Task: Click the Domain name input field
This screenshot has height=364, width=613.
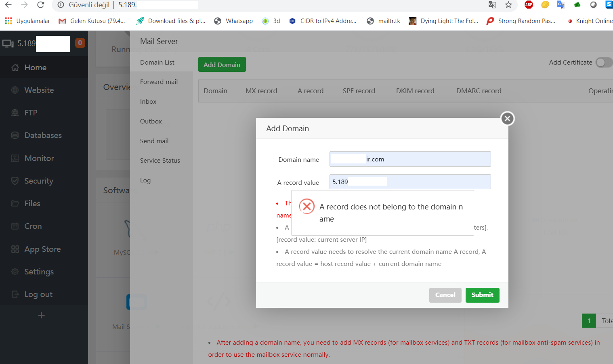Action: (x=410, y=159)
